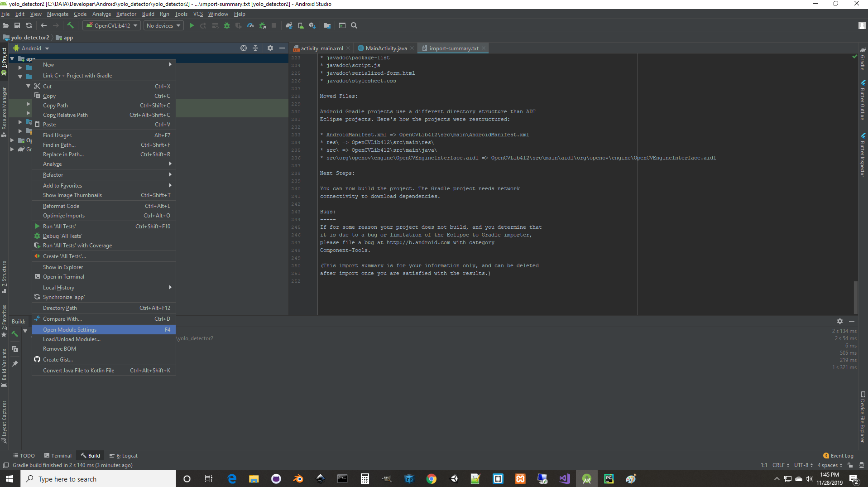This screenshot has width=868, height=487.
Task: Click the Profile app gauge icon
Action: 250,26
